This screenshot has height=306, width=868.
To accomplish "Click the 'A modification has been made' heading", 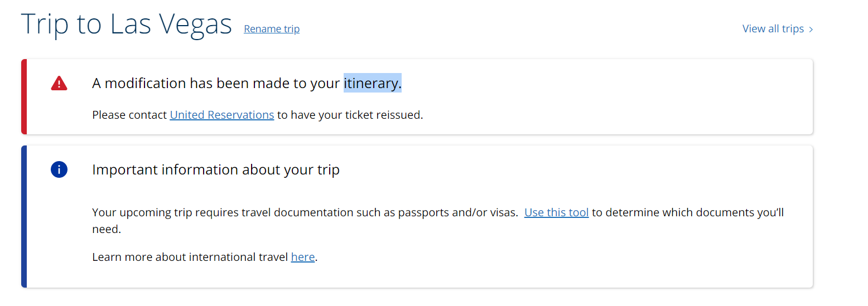I will (x=216, y=84).
